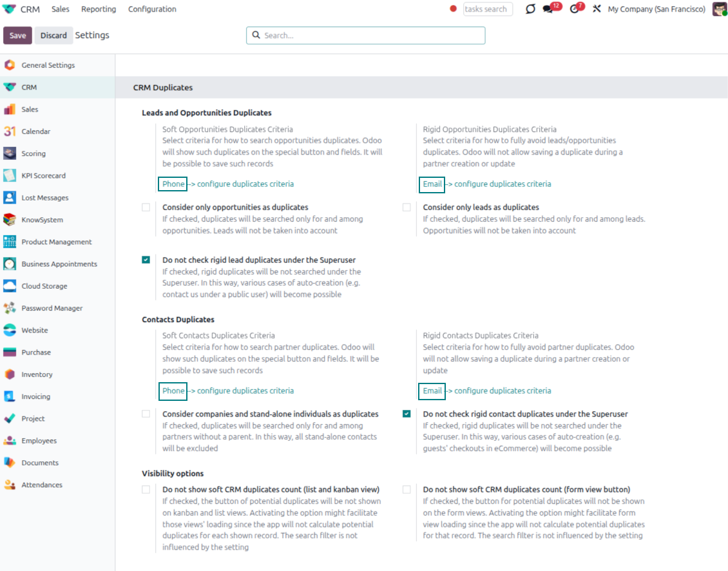Expand the Reporting menu
The height and width of the screenshot is (571, 728).
coord(99,9)
